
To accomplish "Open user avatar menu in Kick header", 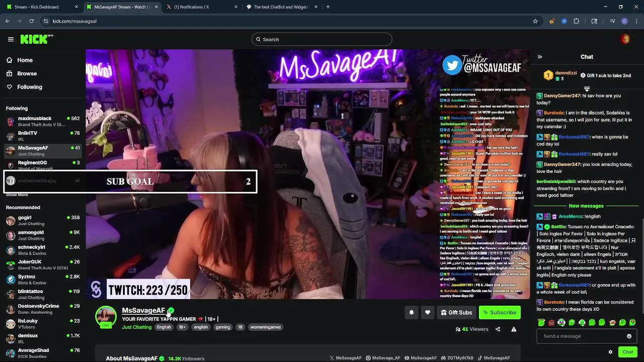I will click(x=625, y=39).
